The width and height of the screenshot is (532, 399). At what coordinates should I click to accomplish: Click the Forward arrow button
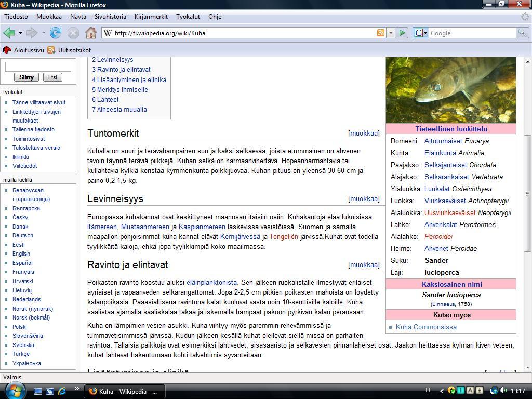32,33
